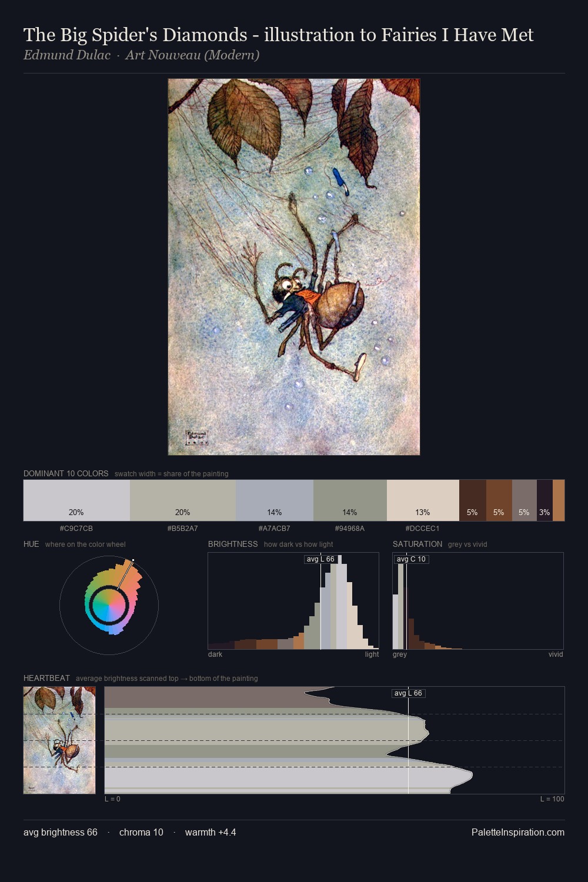Click the 'DOMINANT 10 COLORS' label
The width and height of the screenshot is (588, 882).
[x=66, y=473]
